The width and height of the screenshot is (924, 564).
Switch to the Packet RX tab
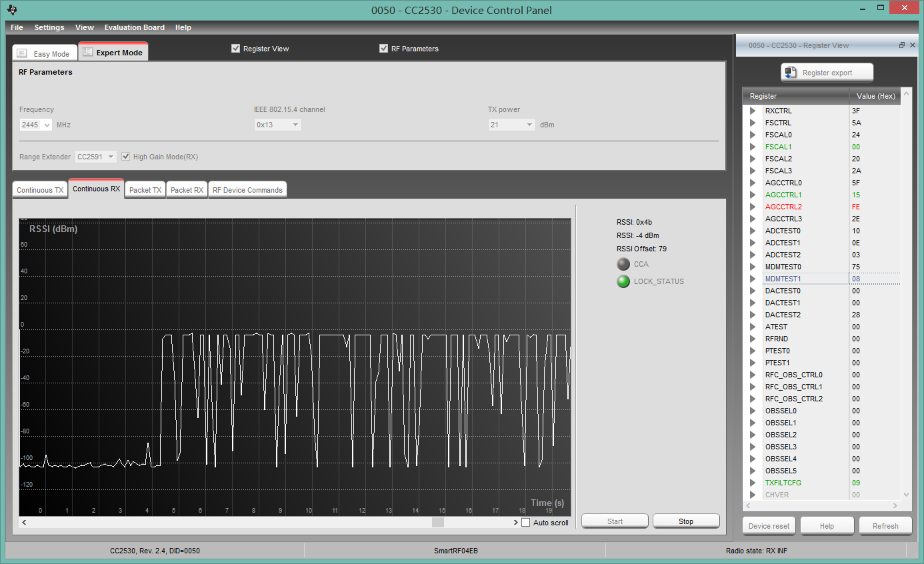pyautogui.click(x=187, y=190)
